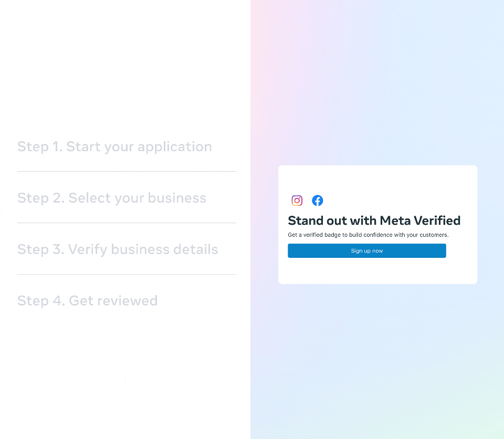Select the "Step 1." label
Image resolution: width=504 pixels, height=439 pixels.
40,147
